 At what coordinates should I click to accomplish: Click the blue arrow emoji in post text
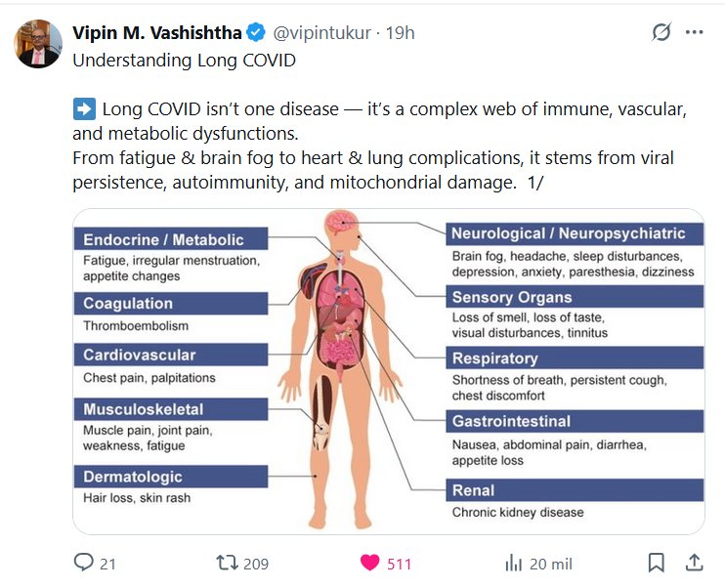click(84, 108)
